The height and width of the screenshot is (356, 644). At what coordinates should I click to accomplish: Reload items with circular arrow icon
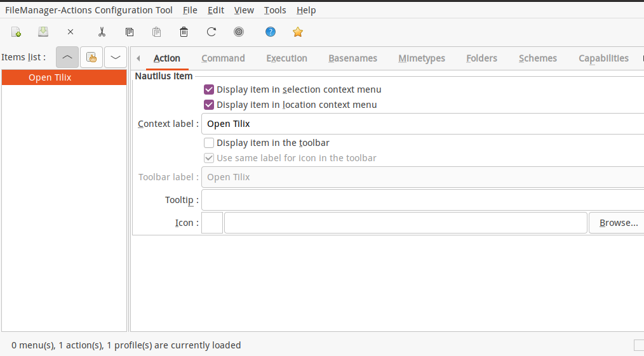pyautogui.click(x=211, y=32)
